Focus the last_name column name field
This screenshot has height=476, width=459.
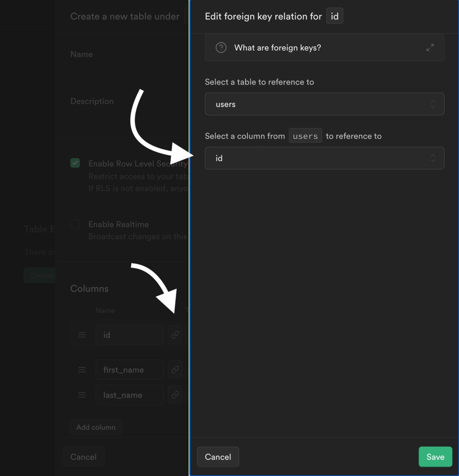click(129, 395)
